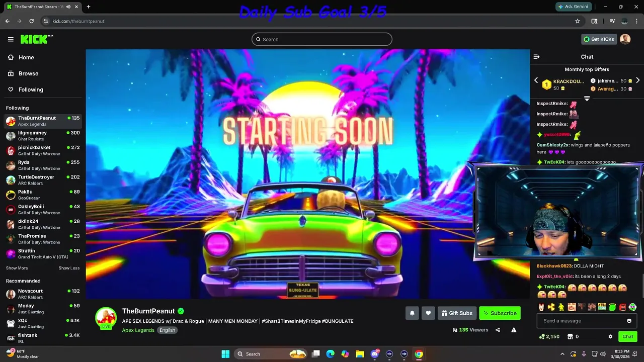The image size is (644, 362).
Task: Open the Apex Legends category link
Action: tap(138, 330)
